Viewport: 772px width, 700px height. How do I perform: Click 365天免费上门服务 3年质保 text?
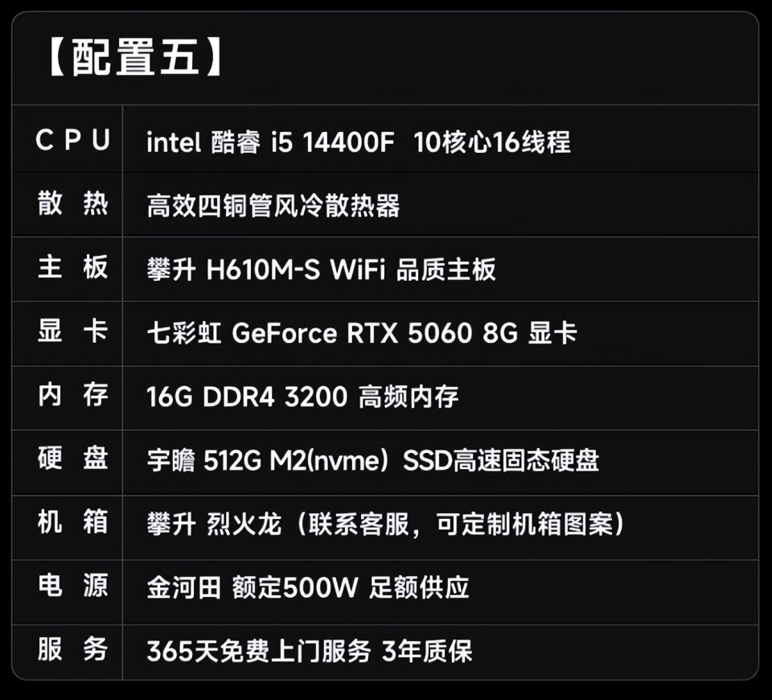(309, 651)
